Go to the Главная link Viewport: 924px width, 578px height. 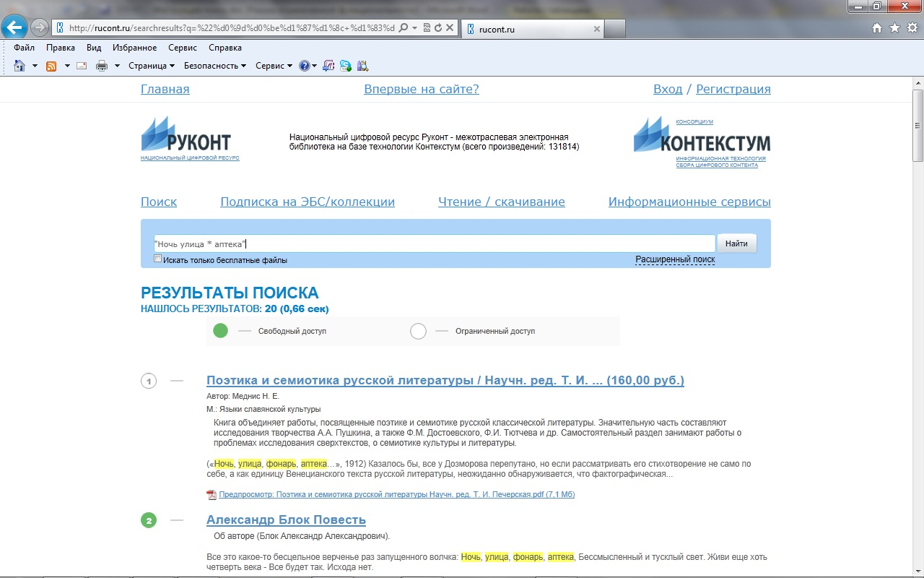[165, 89]
